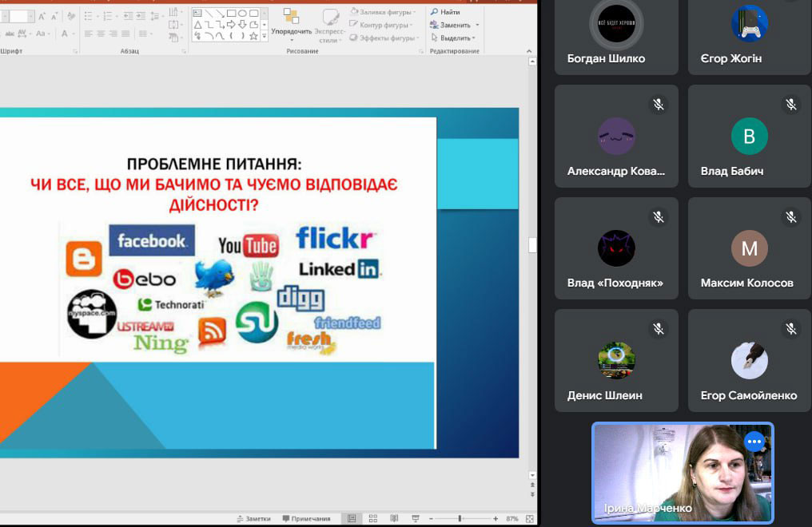The height and width of the screenshot is (527, 812).
Task: Select the straight line shape
Action: coord(209,14)
